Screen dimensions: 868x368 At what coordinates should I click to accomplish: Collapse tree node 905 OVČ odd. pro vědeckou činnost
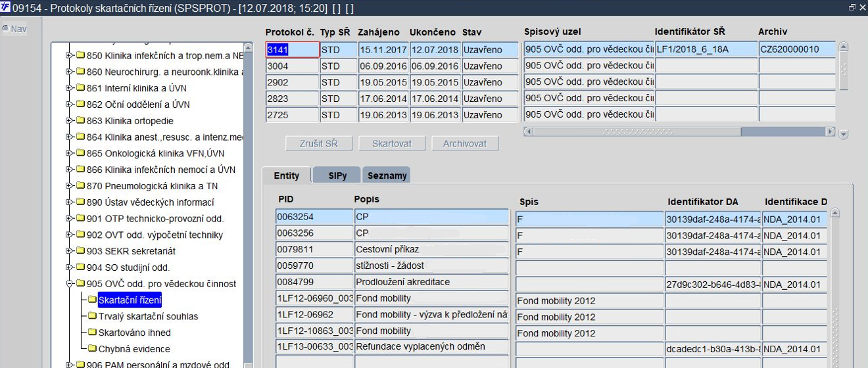tap(69, 284)
